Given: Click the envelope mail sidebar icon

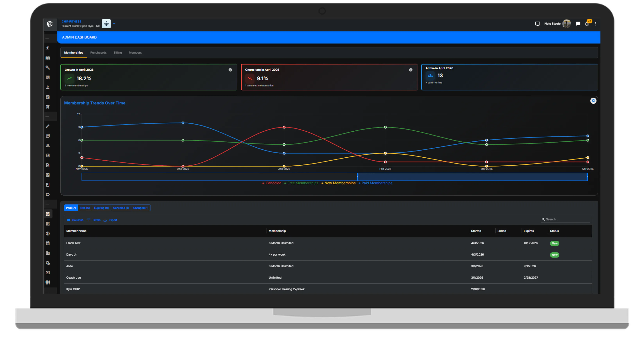Looking at the screenshot, I should click(x=48, y=273).
